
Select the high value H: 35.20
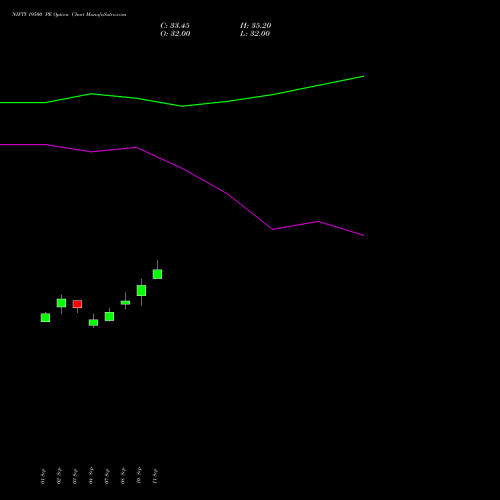point(256,26)
